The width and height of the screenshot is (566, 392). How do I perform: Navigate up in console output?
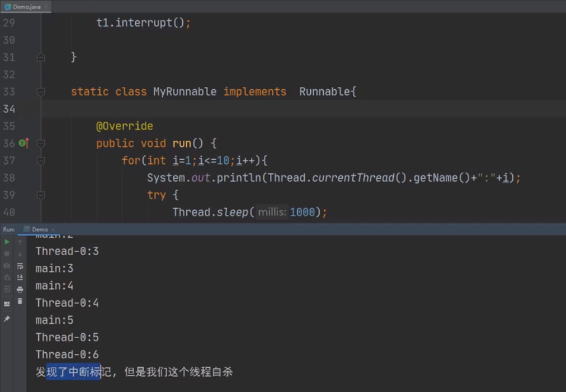[x=20, y=242]
